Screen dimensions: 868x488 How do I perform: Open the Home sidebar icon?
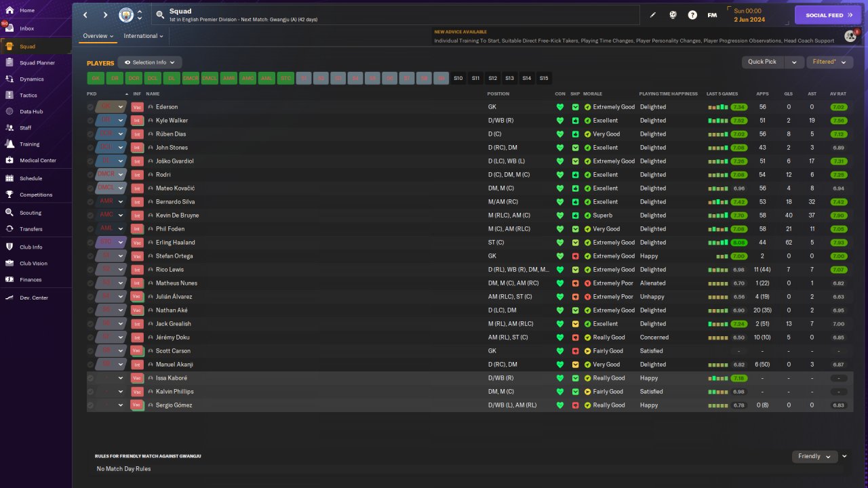click(x=9, y=11)
